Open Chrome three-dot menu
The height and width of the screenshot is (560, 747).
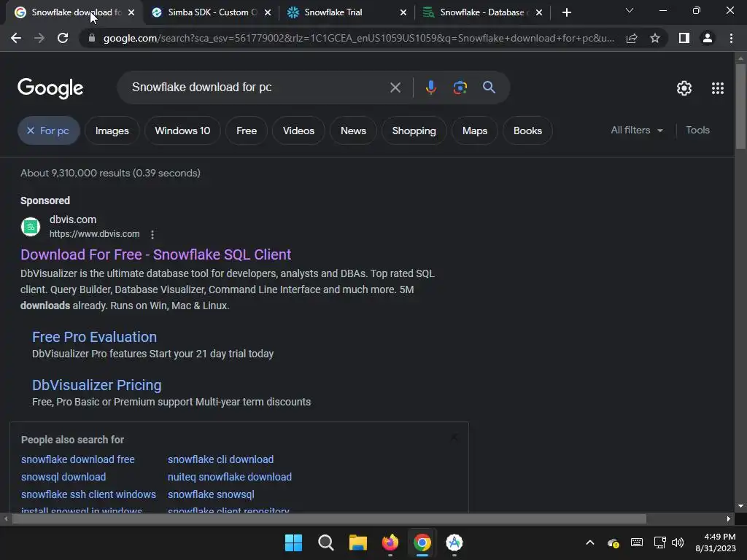coord(731,38)
